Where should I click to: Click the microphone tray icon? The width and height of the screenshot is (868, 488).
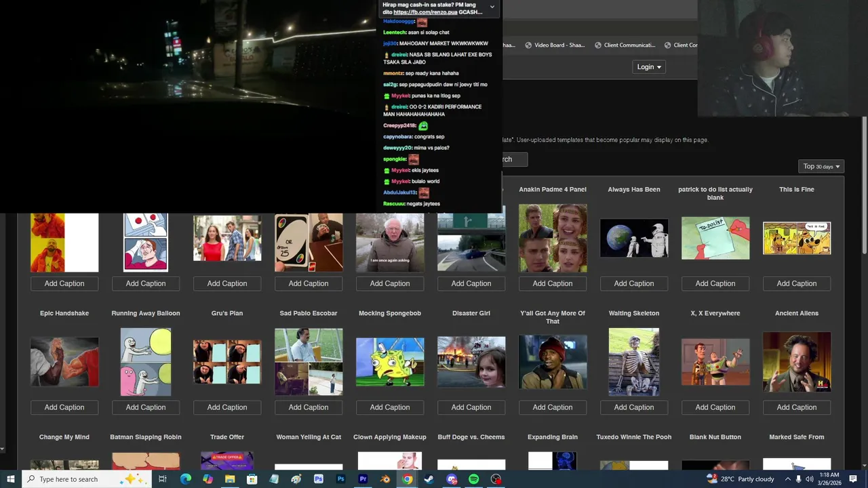point(798,479)
